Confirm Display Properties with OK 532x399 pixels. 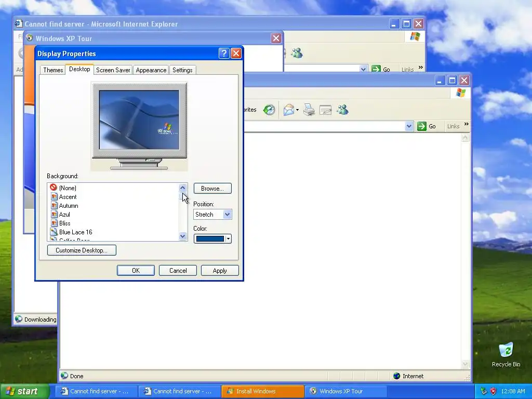(136, 270)
